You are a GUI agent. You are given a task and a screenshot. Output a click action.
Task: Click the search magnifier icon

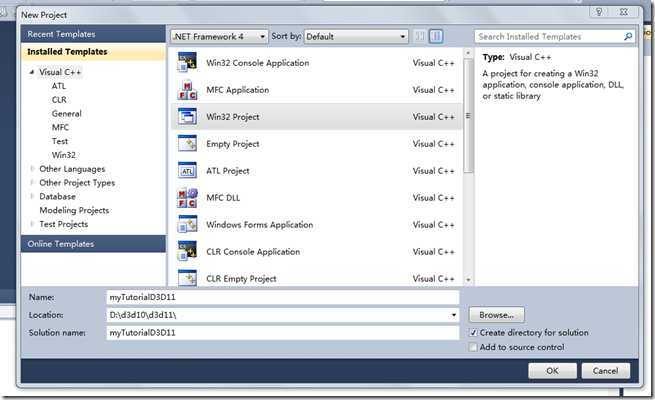(628, 36)
